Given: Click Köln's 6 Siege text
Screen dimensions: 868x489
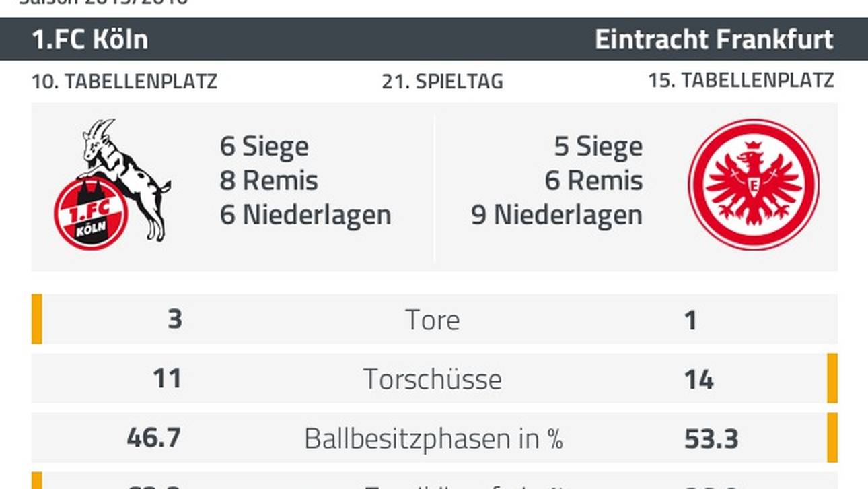Looking at the screenshot, I should (264, 146).
